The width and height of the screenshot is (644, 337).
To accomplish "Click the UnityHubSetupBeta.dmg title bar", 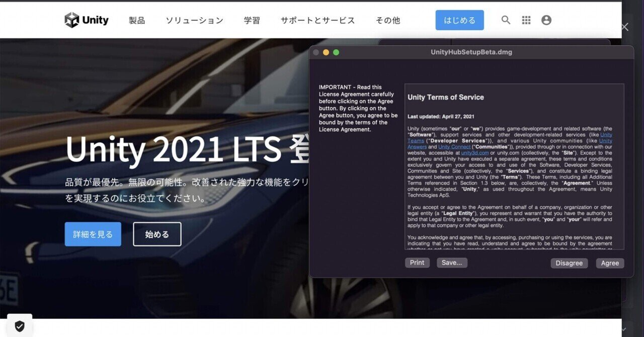I will pos(471,52).
